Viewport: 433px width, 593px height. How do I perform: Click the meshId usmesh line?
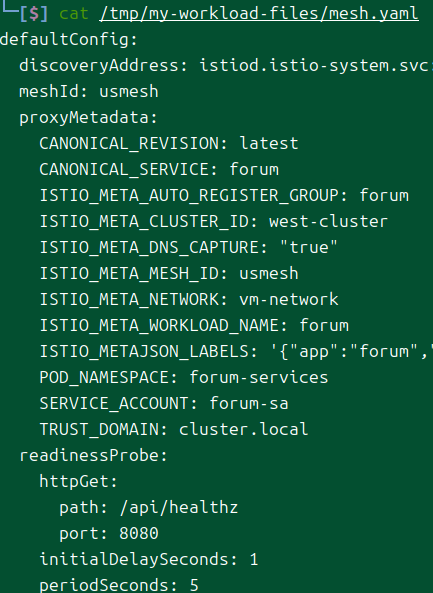(x=89, y=92)
